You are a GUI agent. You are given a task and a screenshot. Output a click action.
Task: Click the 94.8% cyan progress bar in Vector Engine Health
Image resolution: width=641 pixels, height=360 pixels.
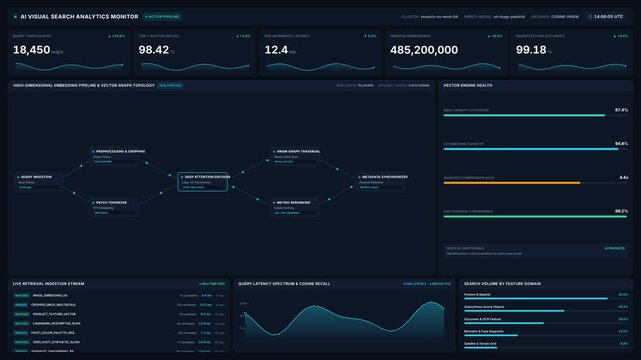(x=536, y=149)
